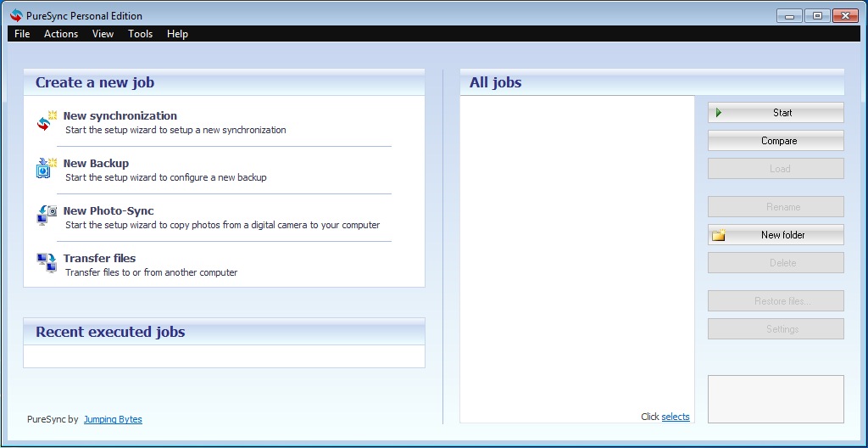
Task: Click the PureSync logo in title bar
Action: point(15,15)
